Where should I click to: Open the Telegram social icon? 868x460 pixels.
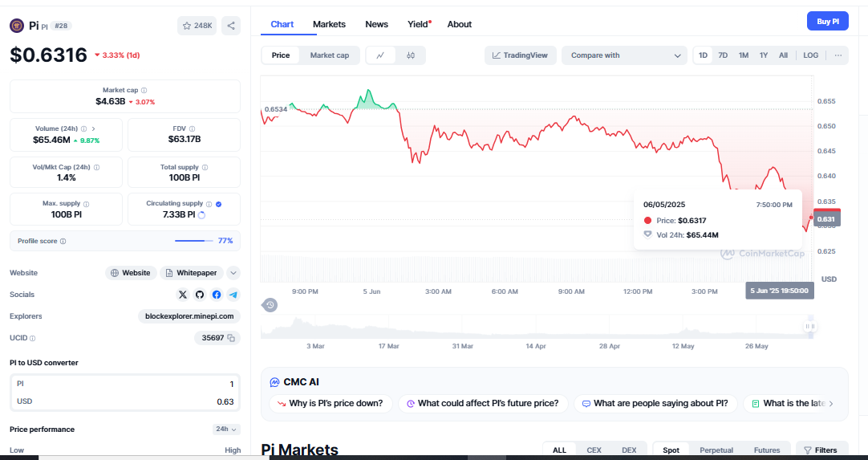(x=233, y=295)
